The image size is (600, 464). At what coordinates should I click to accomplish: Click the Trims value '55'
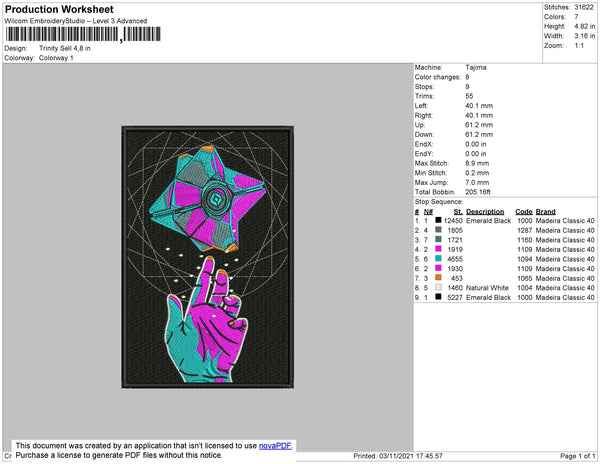tap(469, 96)
